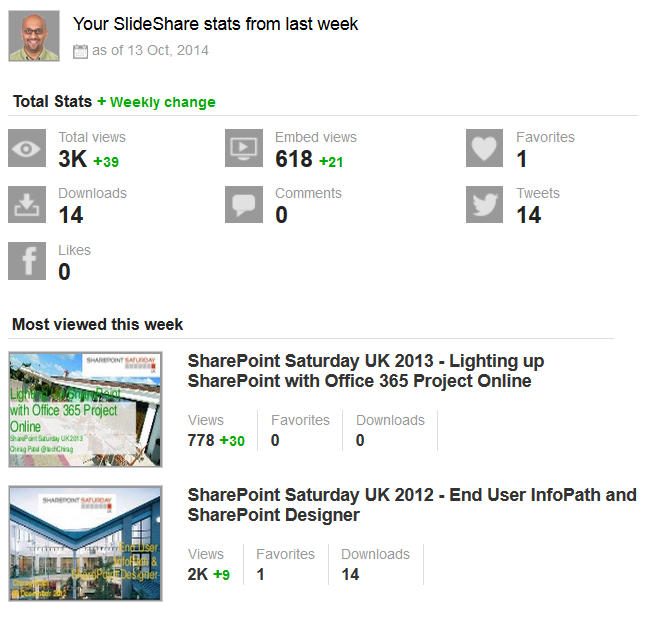Click the Favorites heart icon
Viewport: 649px width, 618px height.
(485, 148)
